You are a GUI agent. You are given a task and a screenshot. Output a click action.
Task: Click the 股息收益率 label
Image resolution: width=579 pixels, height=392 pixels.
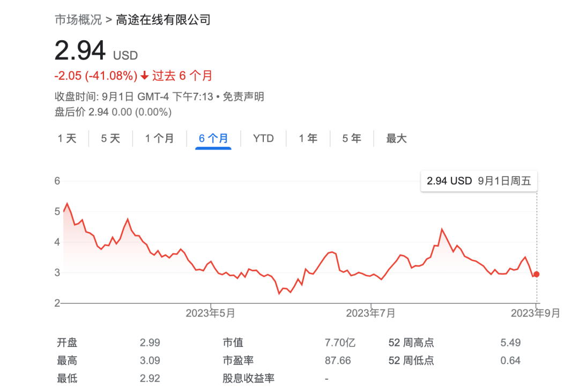tap(249, 379)
